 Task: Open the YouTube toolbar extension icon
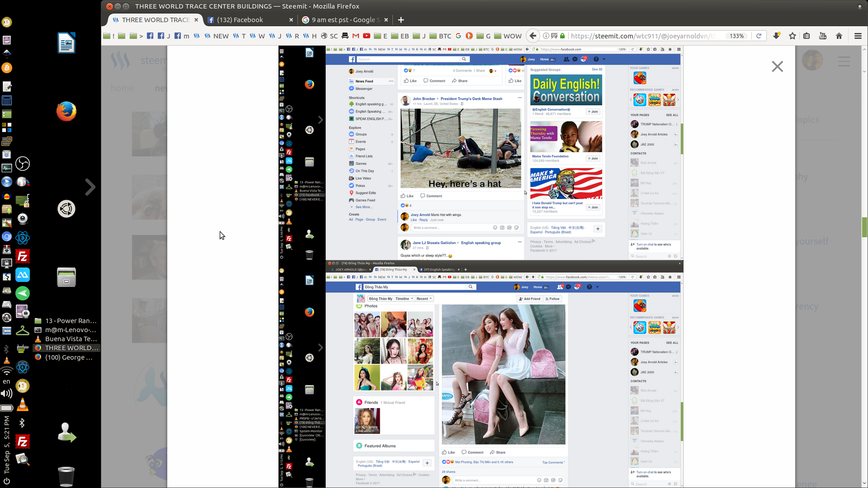click(823, 36)
